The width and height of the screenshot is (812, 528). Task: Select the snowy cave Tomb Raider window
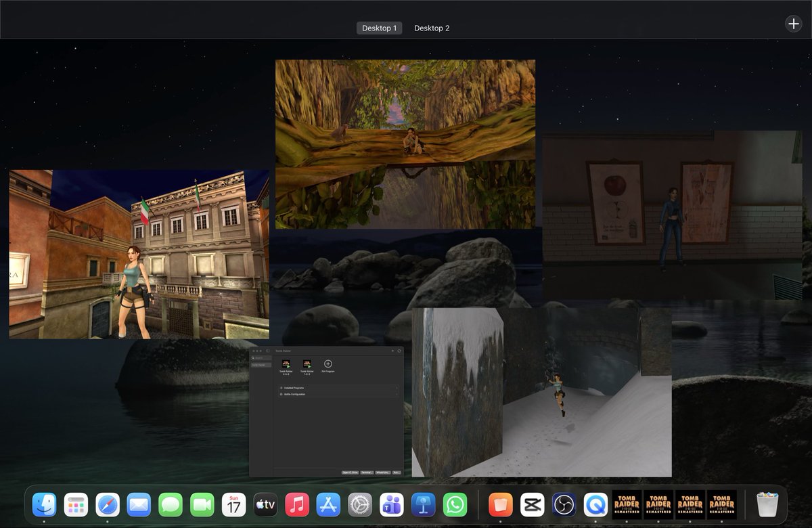click(542, 393)
